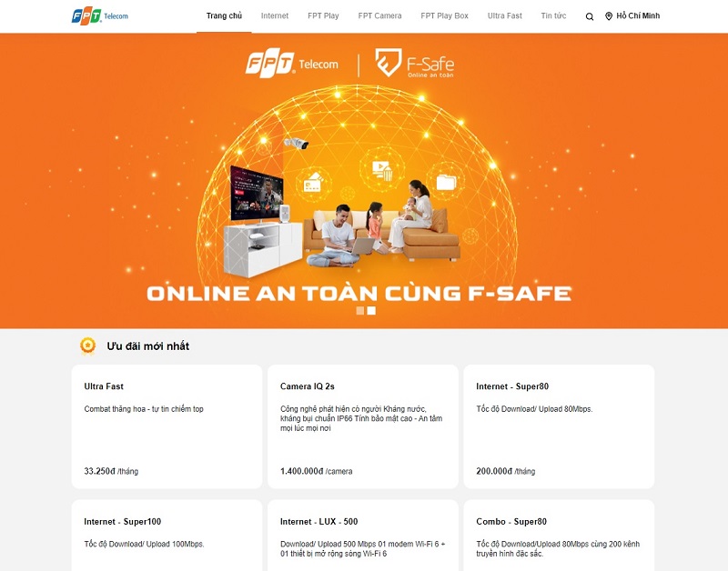Click the FPT Telecom logo in header
This screenshot has width=728, height=571.
(x=100, y=16)
